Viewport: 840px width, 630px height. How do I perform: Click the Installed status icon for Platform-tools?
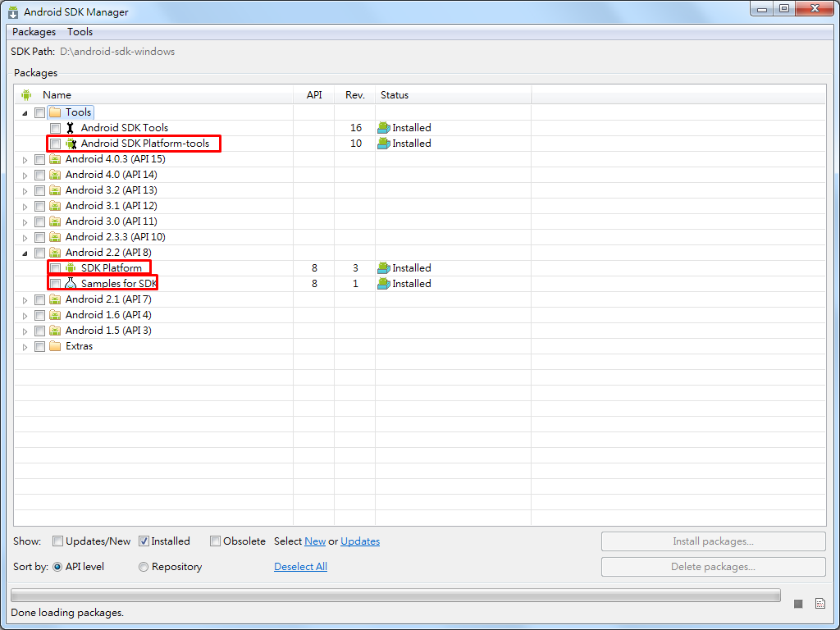pyautogui.click(x=384, y=144)
